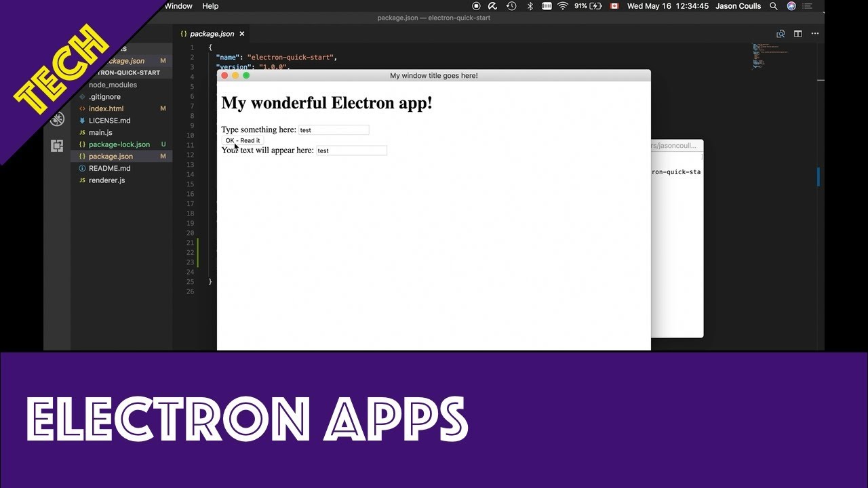Image resolution: width=868 pixels, height=488 pixels.
Task: Open the Extensions view in activity bar
Action: pyautogui.click(x=57, y=146)
